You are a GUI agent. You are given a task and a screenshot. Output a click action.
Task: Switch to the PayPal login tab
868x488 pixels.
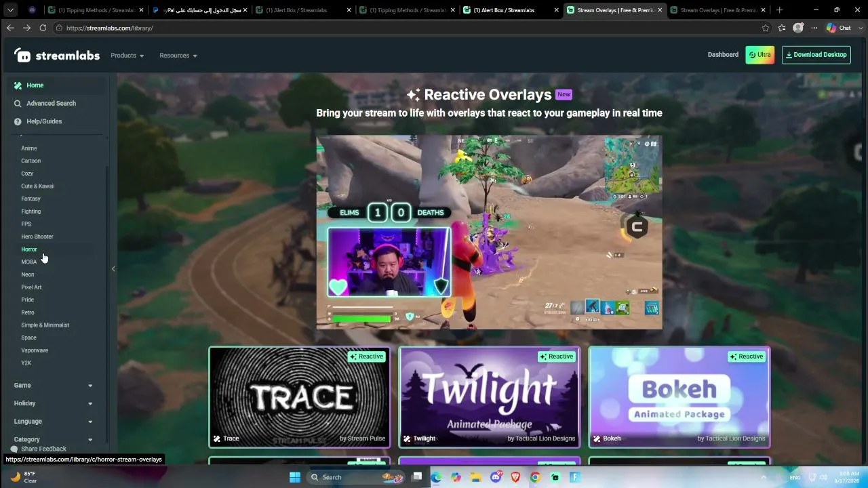(200, 10)
